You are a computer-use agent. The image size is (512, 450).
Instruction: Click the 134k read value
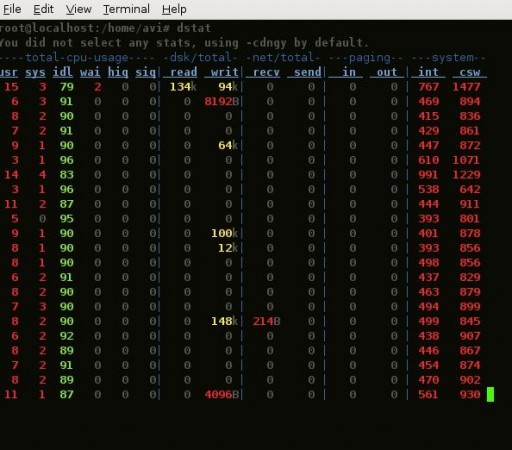[183, 87]
